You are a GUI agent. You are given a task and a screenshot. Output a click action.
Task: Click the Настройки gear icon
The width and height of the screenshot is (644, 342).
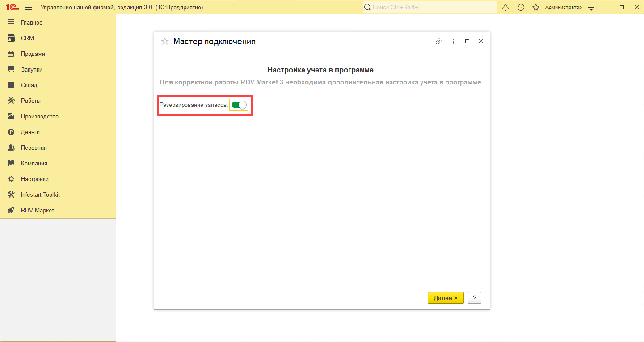12,179
